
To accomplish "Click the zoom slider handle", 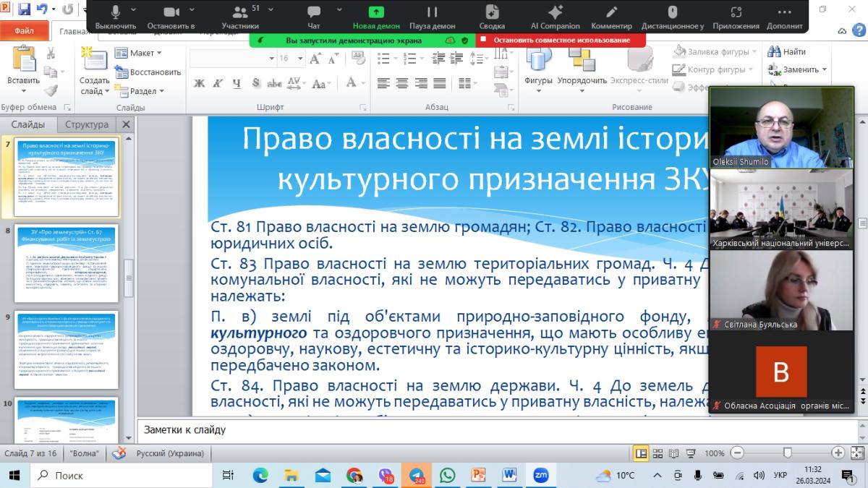I will click(787, 453).
